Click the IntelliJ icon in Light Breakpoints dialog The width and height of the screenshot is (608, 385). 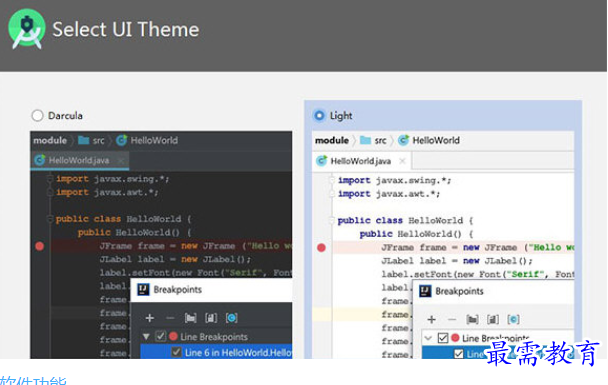click(x=425, y=291)
